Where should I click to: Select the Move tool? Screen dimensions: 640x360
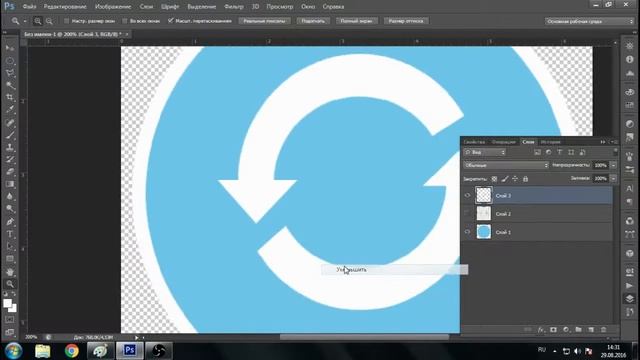click(10, 48)
